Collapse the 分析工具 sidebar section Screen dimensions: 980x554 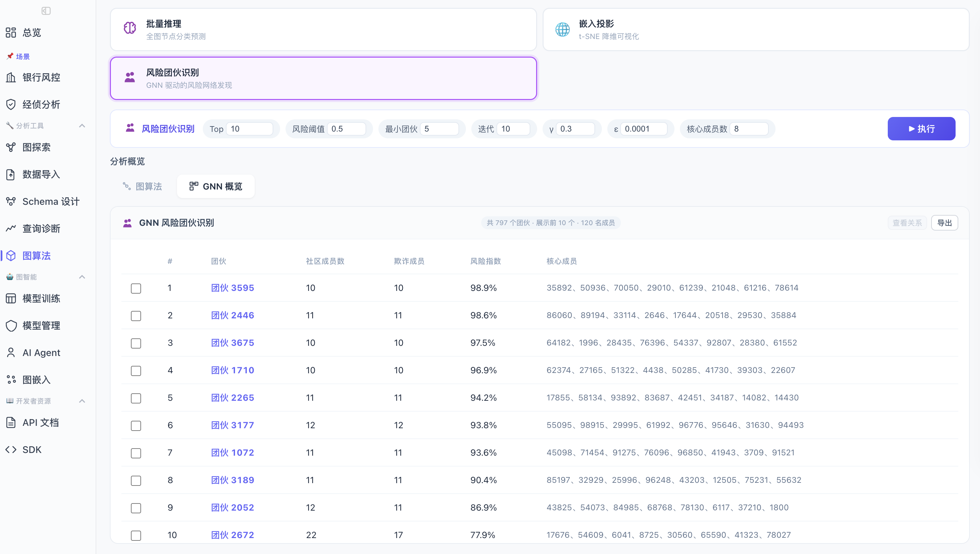coord(82,125)
